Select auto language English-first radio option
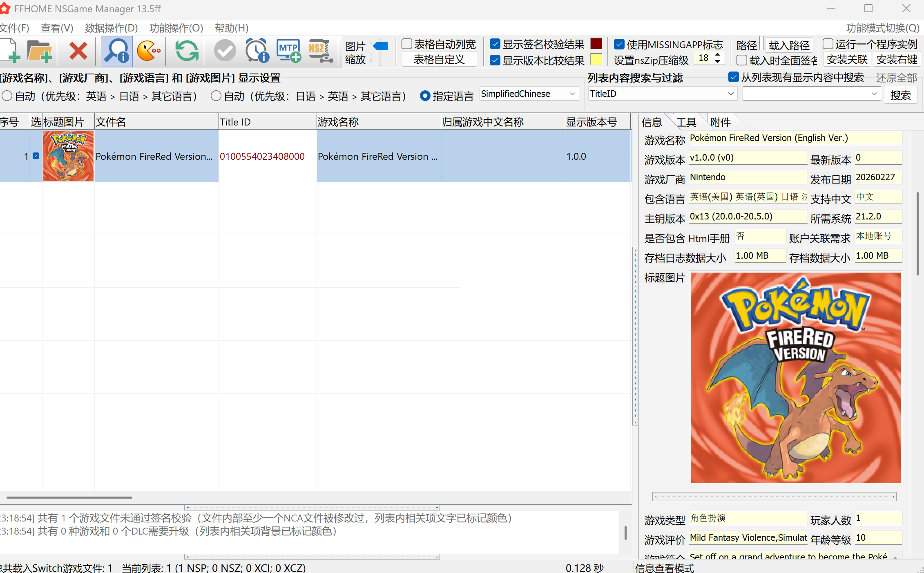The height and width of the screenshot is (573, 924). tap(7, 96)
